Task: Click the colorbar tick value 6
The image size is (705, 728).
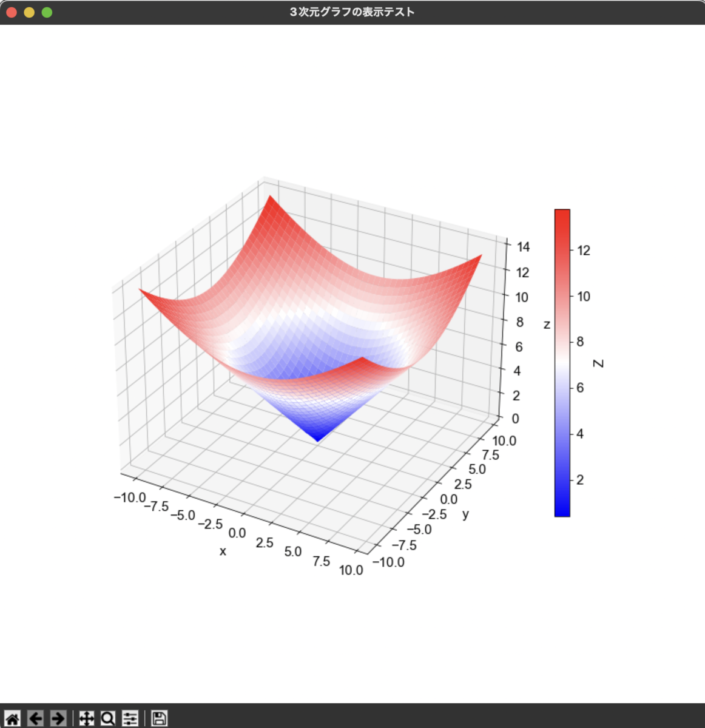Action: 580,388
